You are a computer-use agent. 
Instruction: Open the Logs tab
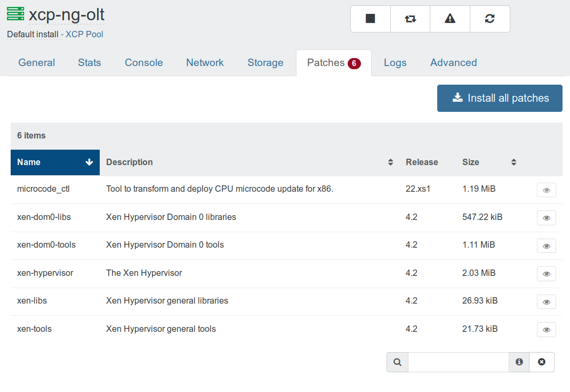point(395,63)
